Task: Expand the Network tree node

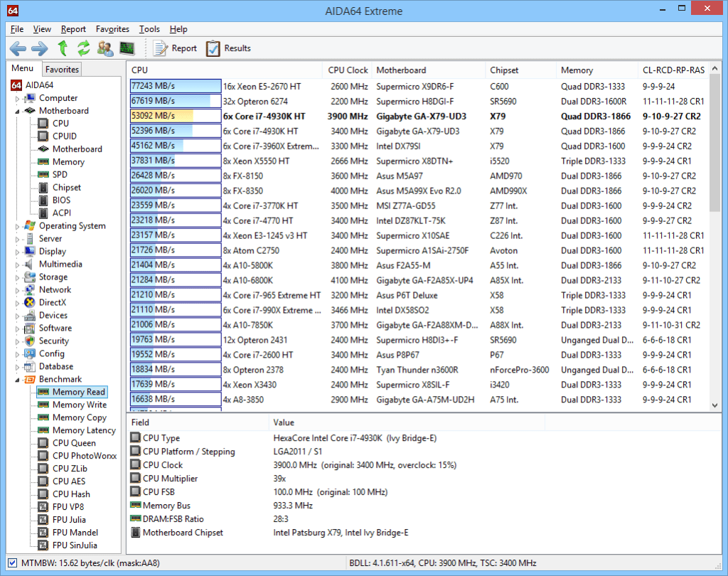Action: coord(18,290)
